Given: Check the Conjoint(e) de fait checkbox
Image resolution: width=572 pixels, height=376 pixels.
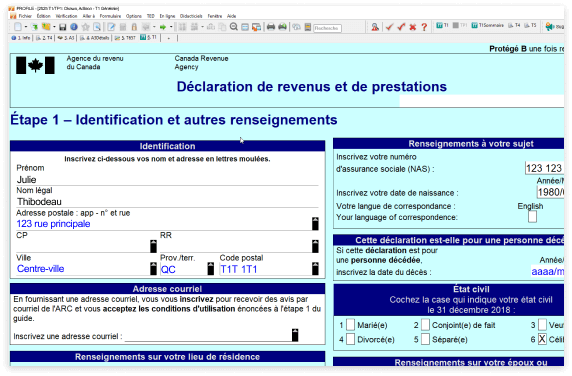Looking at the screenshot, I should pos(425,325).
